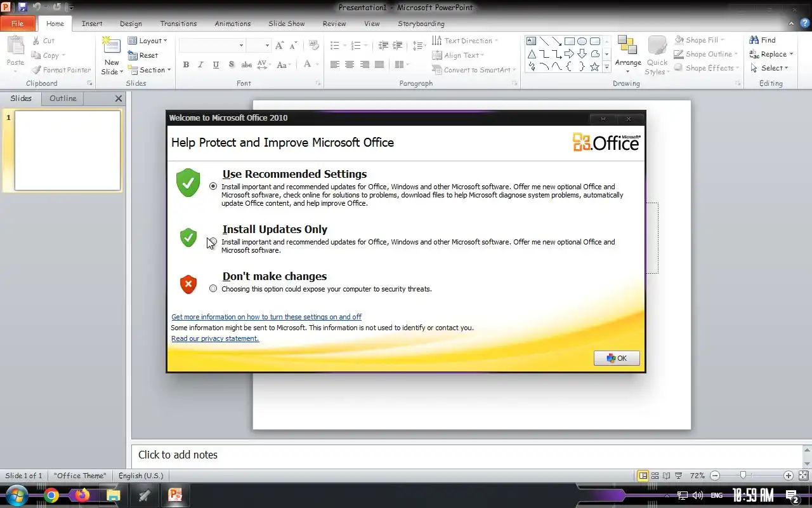This screenshot has width=812, height=508.
Task: Switch to the Transitions tab
Action: click(x=178, y=23)
